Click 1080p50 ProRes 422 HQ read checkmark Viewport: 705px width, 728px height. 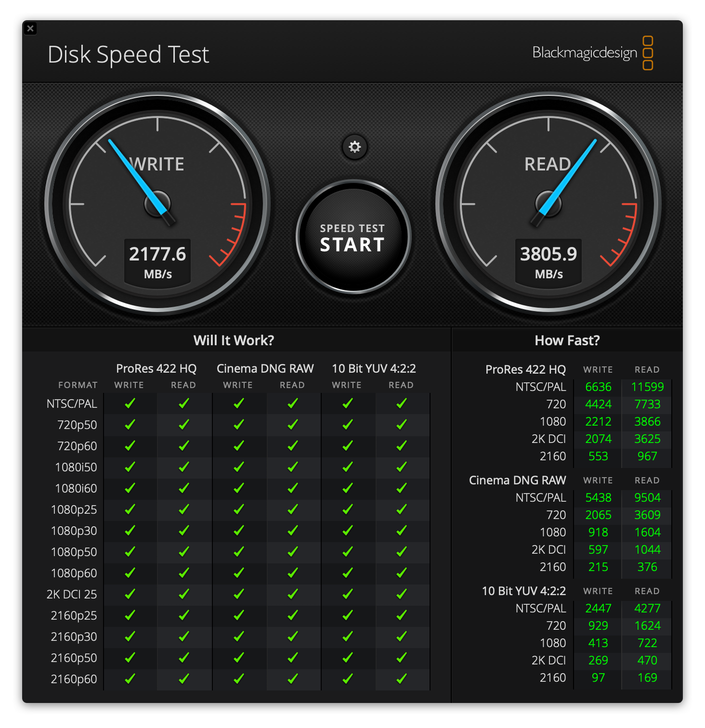[x=184, y=552]
